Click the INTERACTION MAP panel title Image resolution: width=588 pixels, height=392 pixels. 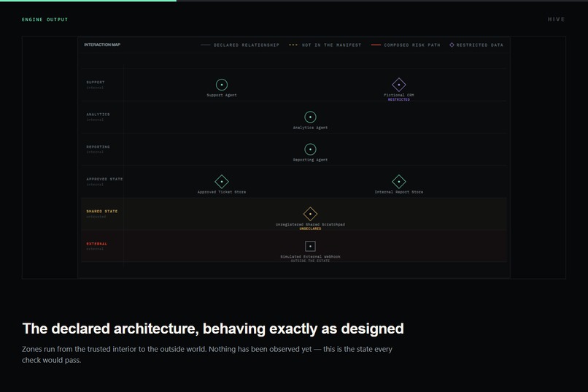(x=102, y=45)
